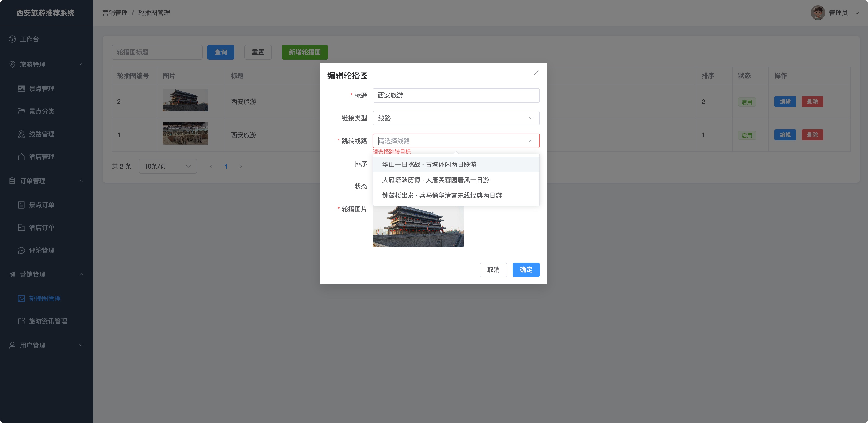Click the 重置 reset button
Image resolution: width=868 pixels, height=423 pixels.
pyautogui.click(x=258, y=52)
